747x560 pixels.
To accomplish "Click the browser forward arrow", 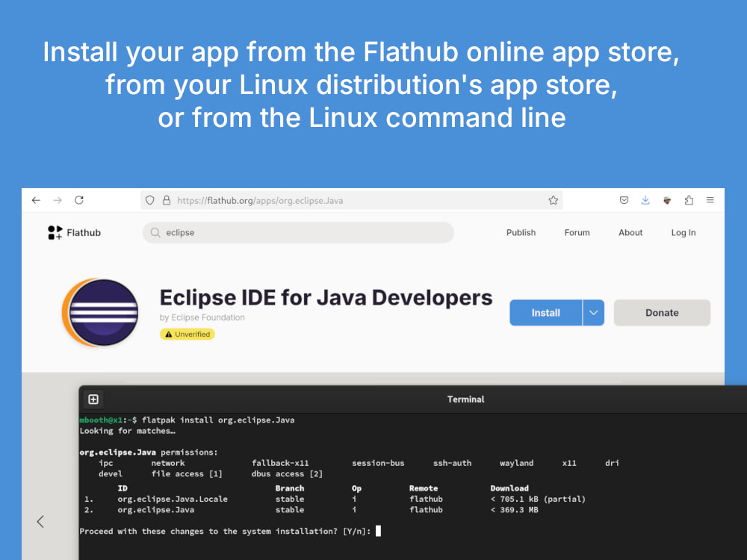I will point(58,200).
